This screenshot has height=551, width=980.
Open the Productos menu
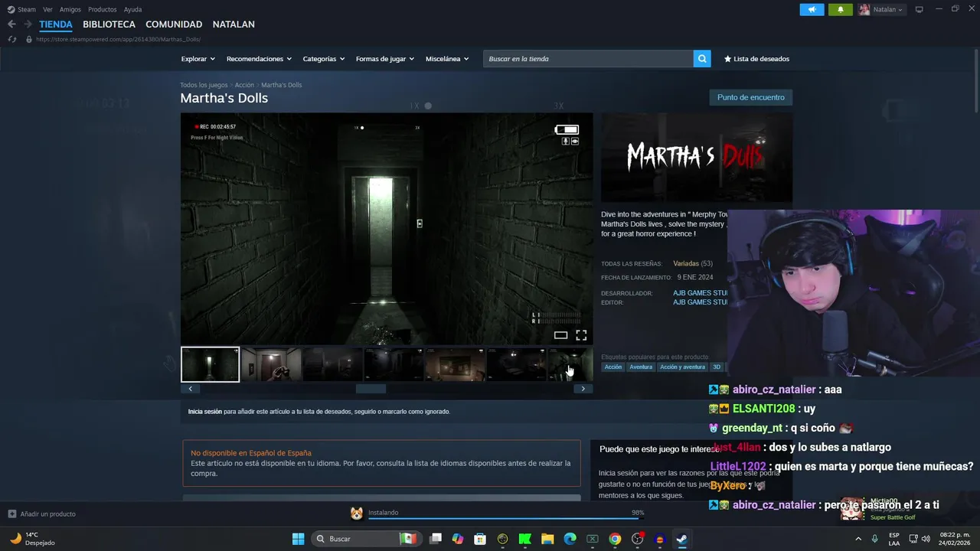click(103, 9)
